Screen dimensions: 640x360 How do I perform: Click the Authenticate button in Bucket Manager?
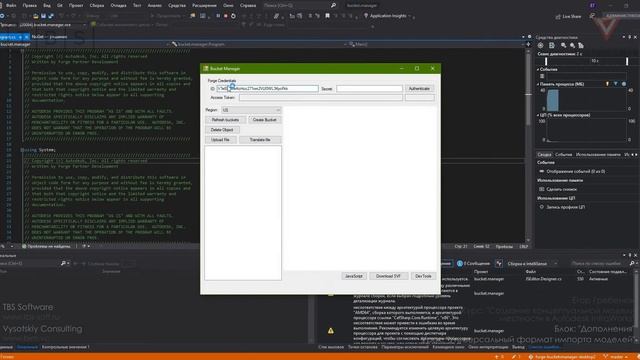419,89
